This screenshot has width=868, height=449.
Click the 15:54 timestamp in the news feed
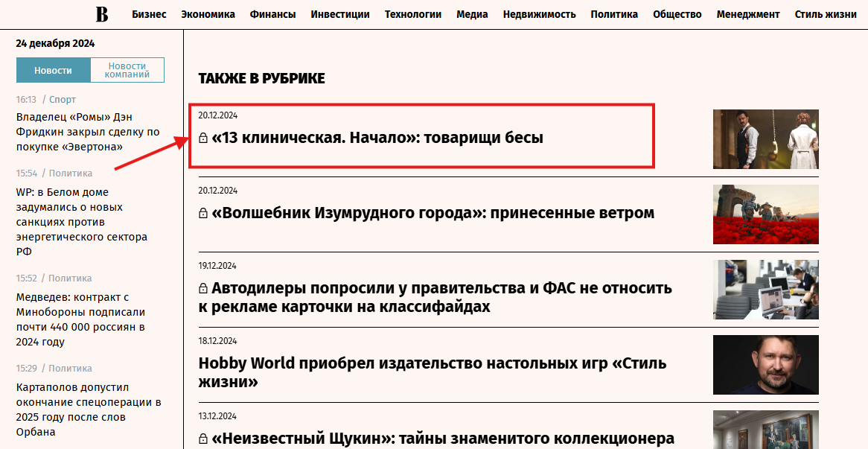click(27, 173)
